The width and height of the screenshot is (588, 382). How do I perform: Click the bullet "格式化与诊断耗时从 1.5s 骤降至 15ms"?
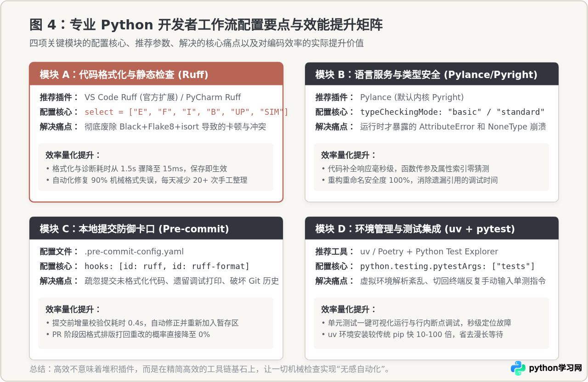click(x=136, y=169)
